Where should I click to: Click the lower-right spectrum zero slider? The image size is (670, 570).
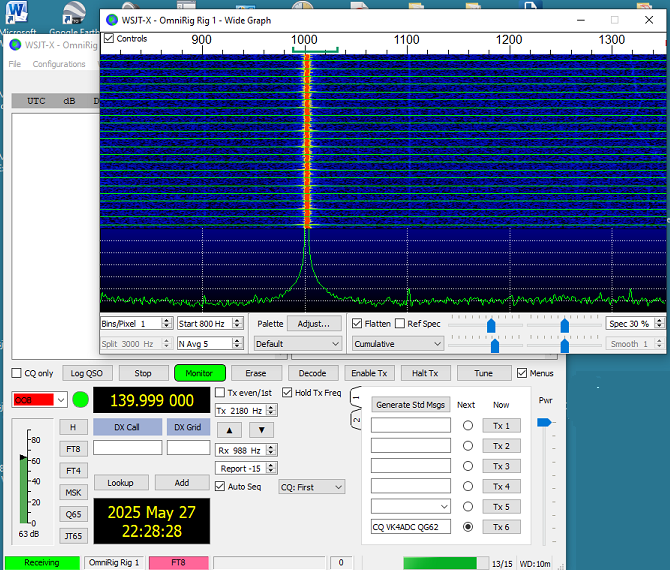pos(564,345)
